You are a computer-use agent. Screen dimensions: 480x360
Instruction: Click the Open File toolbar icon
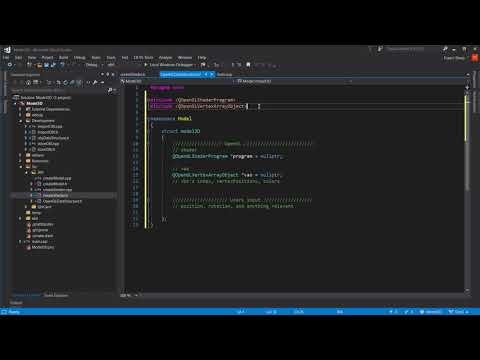click(39, 65)
